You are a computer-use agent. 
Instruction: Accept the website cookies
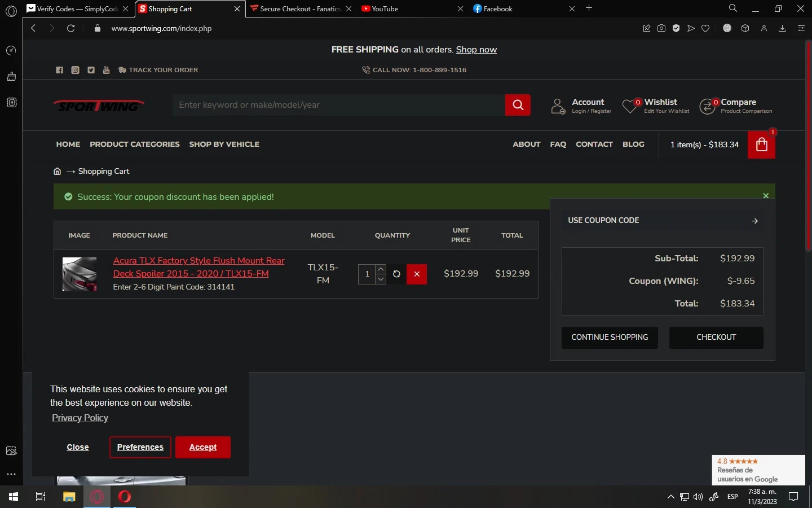pos(203,447)
